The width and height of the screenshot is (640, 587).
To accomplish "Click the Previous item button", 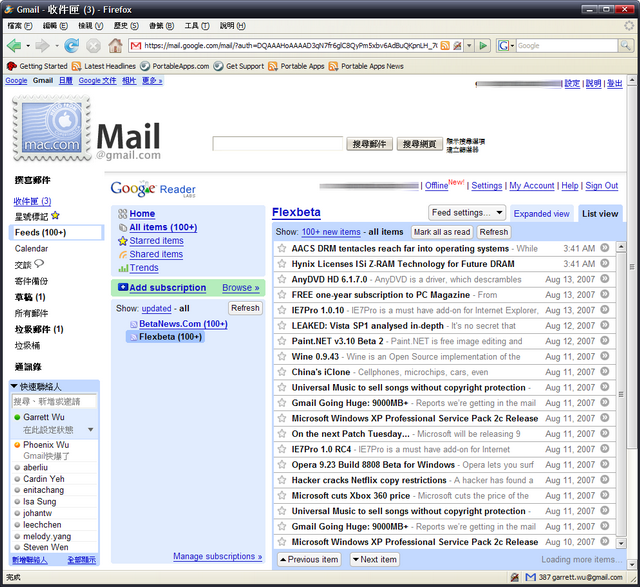I will (309, 559).
